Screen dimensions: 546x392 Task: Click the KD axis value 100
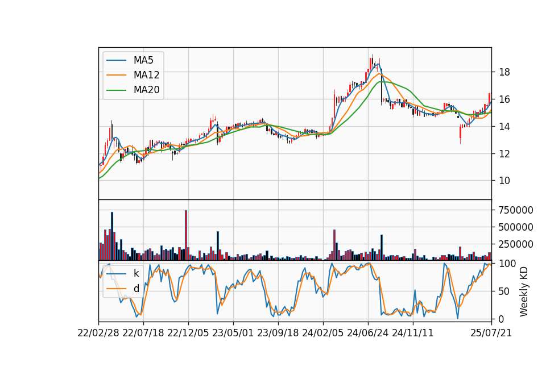click(507, 264)
